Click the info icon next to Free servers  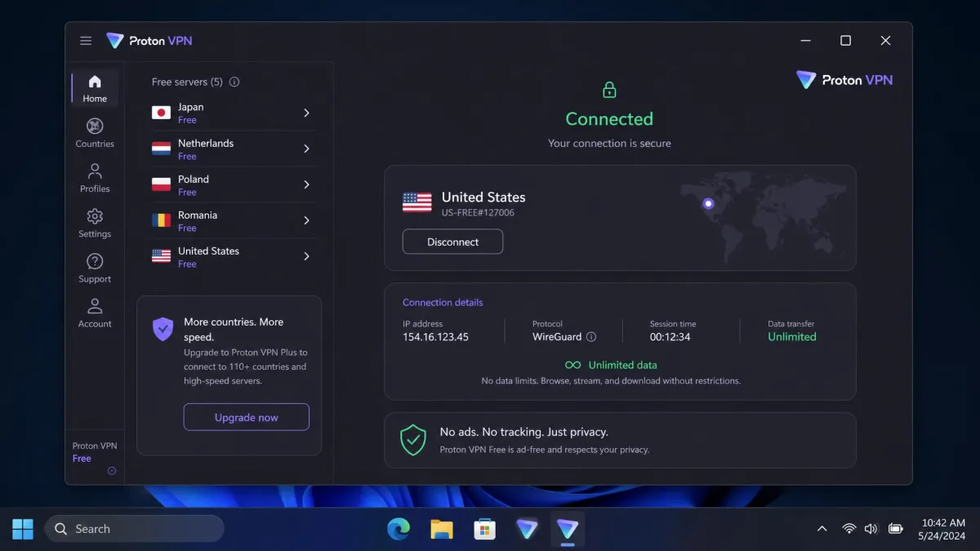(234, 82)
